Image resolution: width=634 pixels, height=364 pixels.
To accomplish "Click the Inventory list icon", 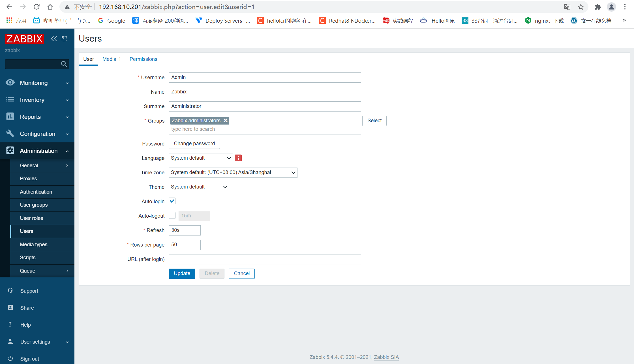I will click(10, 100).
